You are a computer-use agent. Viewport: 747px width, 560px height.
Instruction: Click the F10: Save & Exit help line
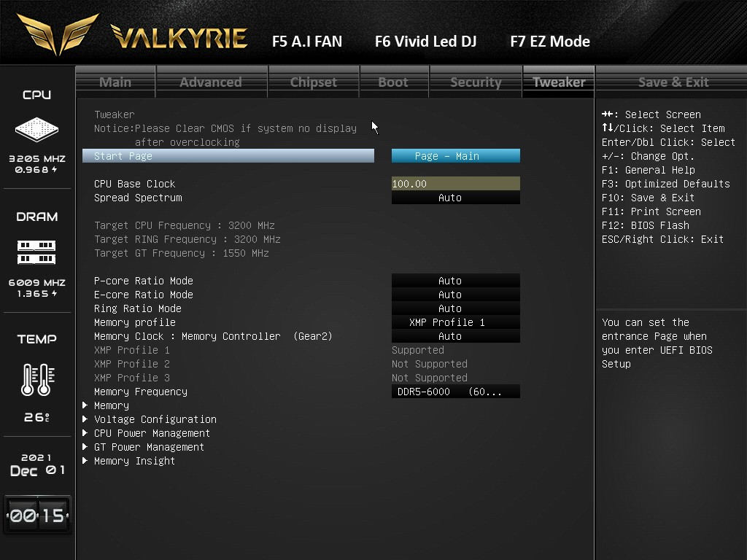[x=648, y=197]
